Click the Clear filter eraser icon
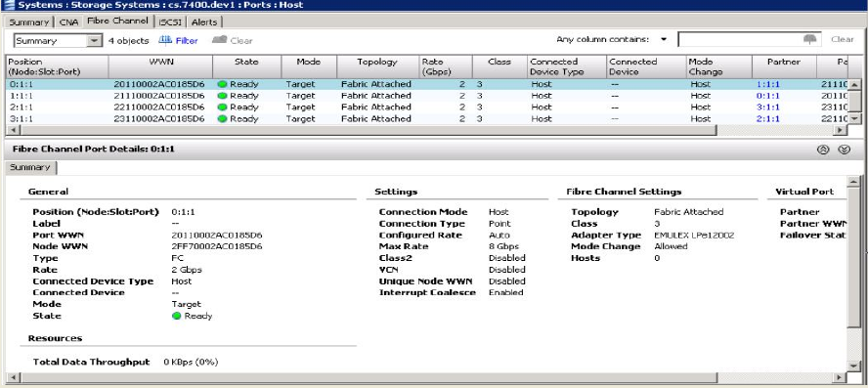 [x=219, y=40]
